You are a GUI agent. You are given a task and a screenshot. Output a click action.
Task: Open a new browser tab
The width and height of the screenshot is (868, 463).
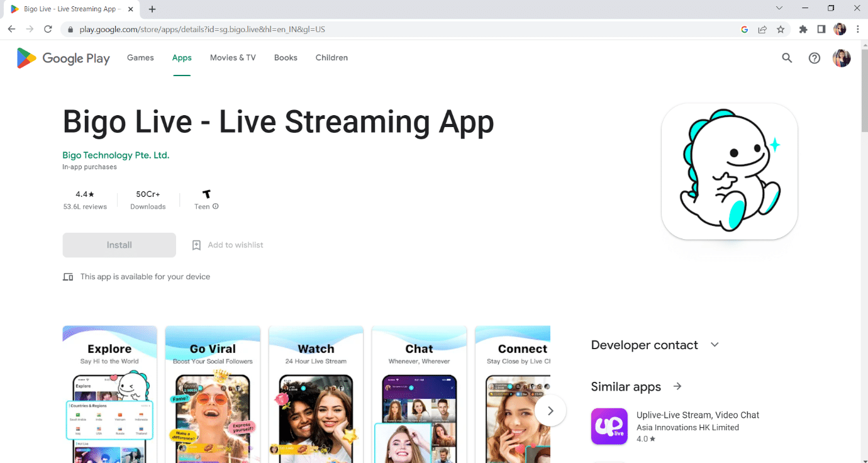click(x=152, y=9)
